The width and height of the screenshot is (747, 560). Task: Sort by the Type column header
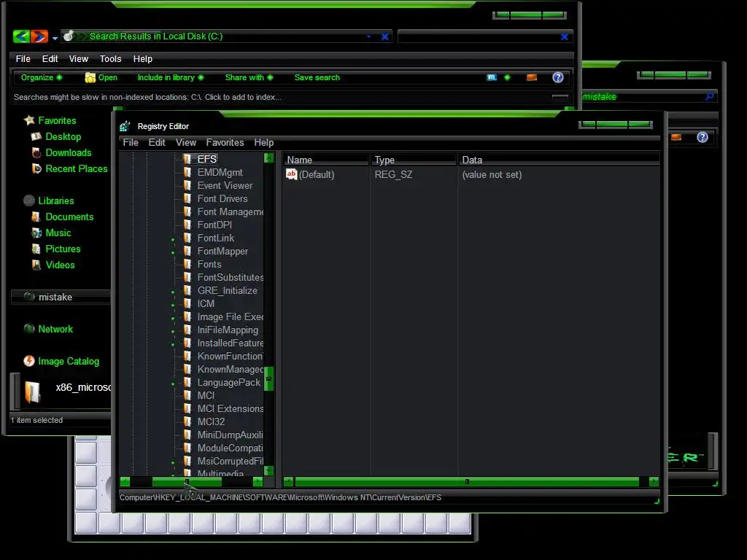(414, 160)
